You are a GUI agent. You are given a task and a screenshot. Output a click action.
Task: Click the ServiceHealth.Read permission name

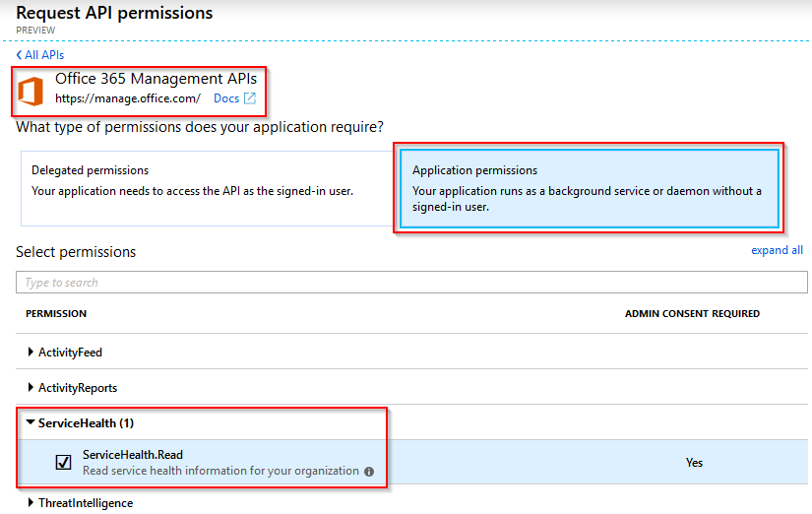[x=133, y=455]
